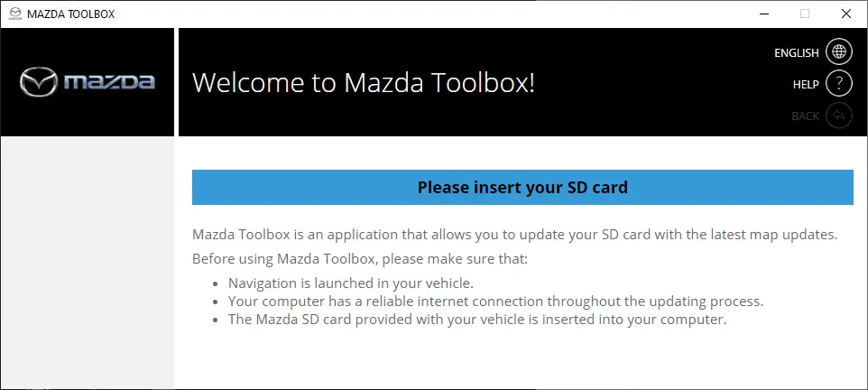Click the HELP text label
868x390 pixels.
pyautogui.click(x=805, y=85)
